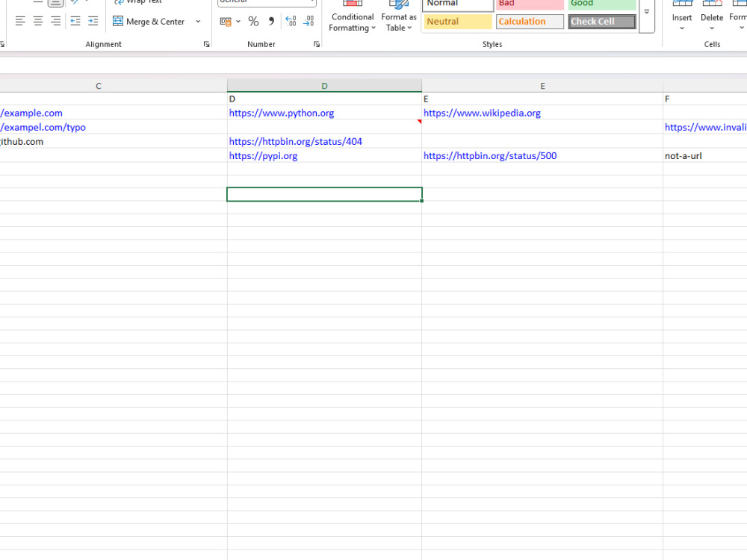
Task: Expand the cell styles gallery More arrow
Action: [x=646, y=13]
